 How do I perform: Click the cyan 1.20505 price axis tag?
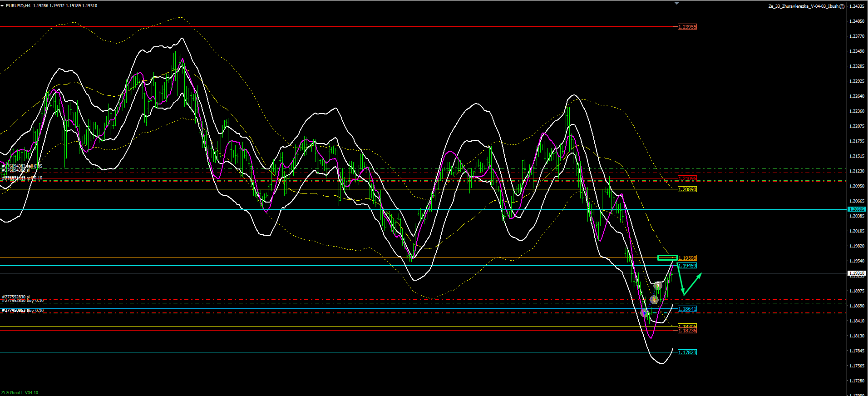coord(857,209)
